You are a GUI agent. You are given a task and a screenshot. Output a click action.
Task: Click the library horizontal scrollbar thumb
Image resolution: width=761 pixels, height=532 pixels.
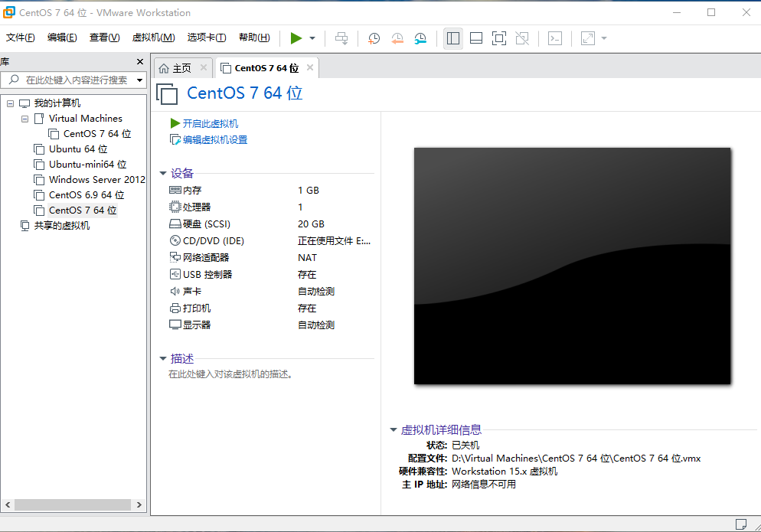point(73,504)
